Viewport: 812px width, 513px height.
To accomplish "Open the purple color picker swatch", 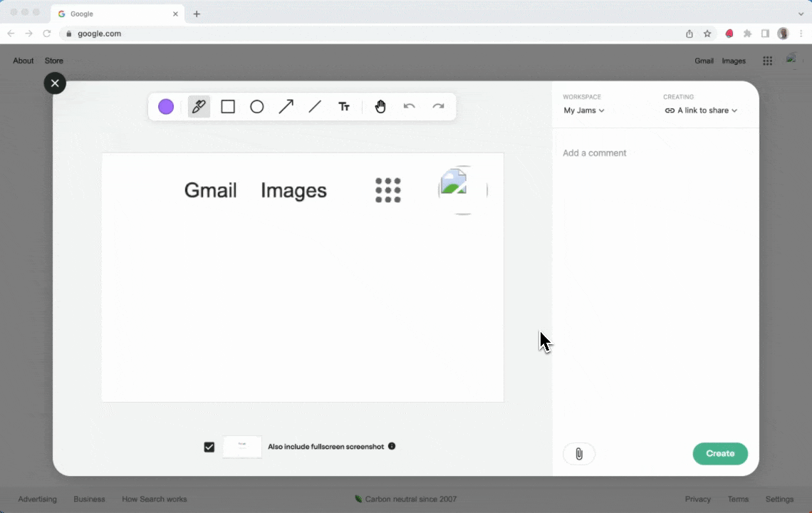I will (166, 107).
